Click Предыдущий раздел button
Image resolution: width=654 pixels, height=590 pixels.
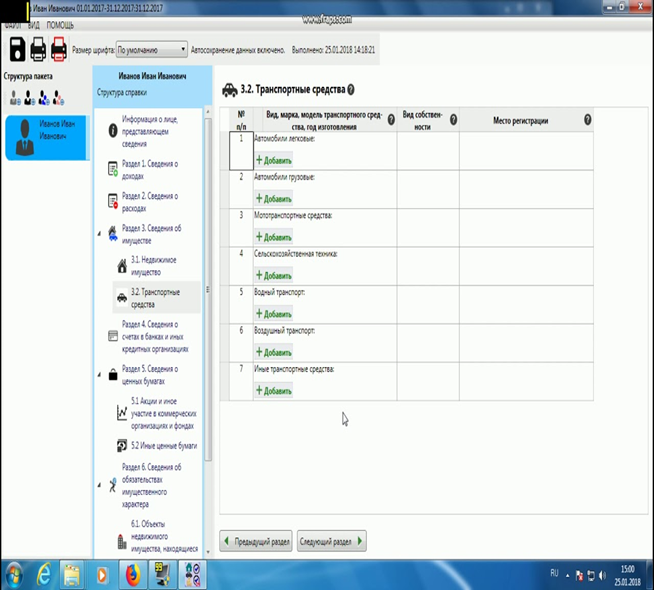click(256, 541)
